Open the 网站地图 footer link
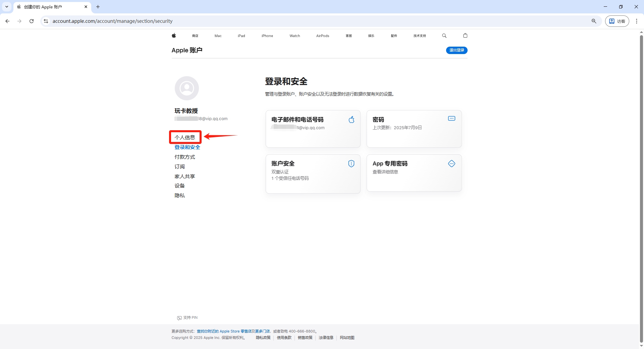 pyautogui.click(x=347, y=338)
